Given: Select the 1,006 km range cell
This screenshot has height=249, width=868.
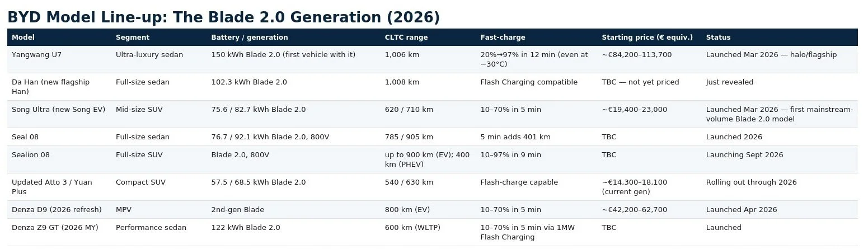Looking at the screenshot, I should 402,55.
